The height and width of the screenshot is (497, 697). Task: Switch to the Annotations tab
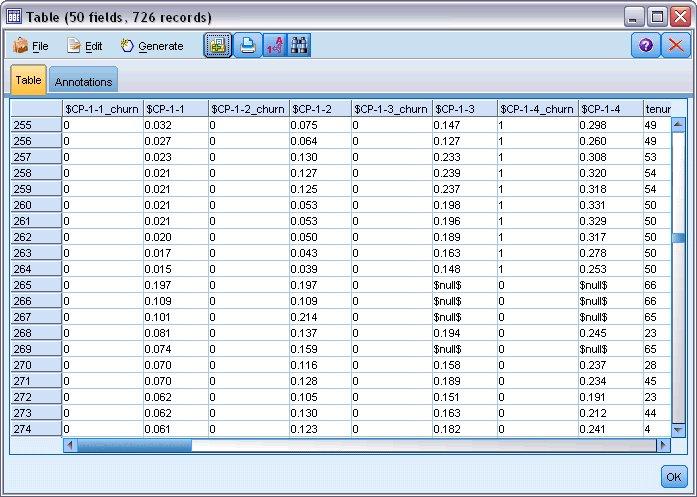point(83,81)
